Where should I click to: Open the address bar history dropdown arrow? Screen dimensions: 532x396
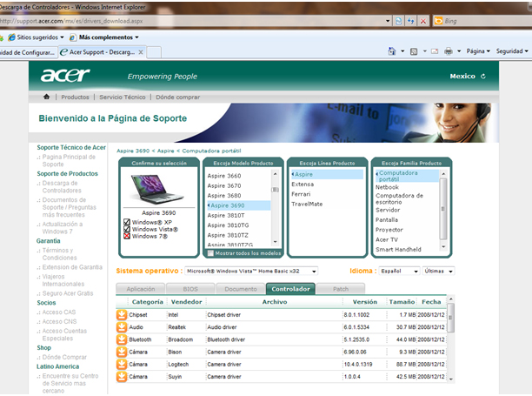(x=388, y=21)
